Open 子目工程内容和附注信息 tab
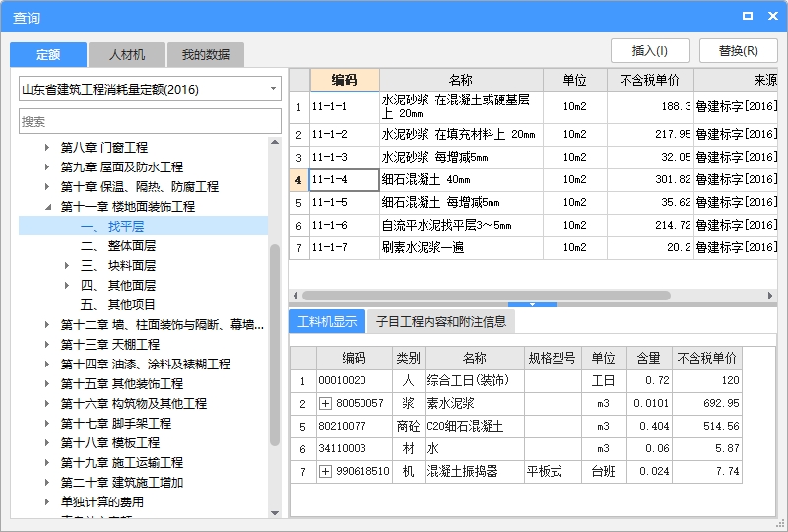Viewport: 788px width, 532px height. pos(441,321)
